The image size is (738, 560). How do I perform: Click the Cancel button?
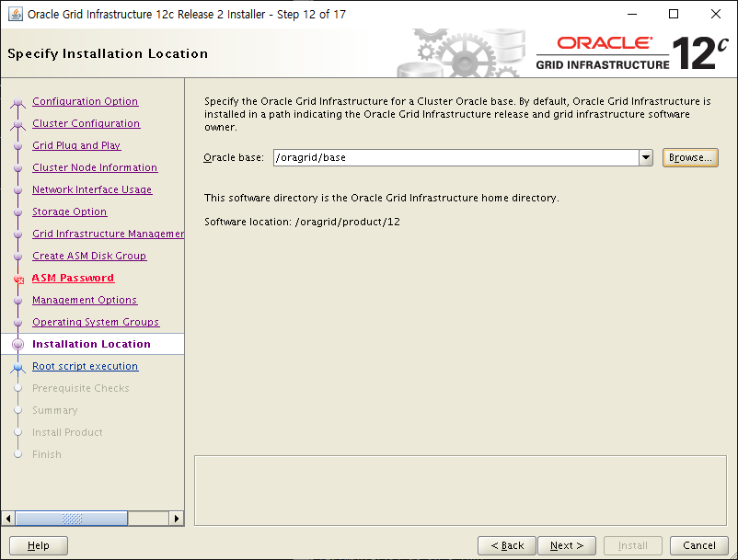tap(699, 545)
